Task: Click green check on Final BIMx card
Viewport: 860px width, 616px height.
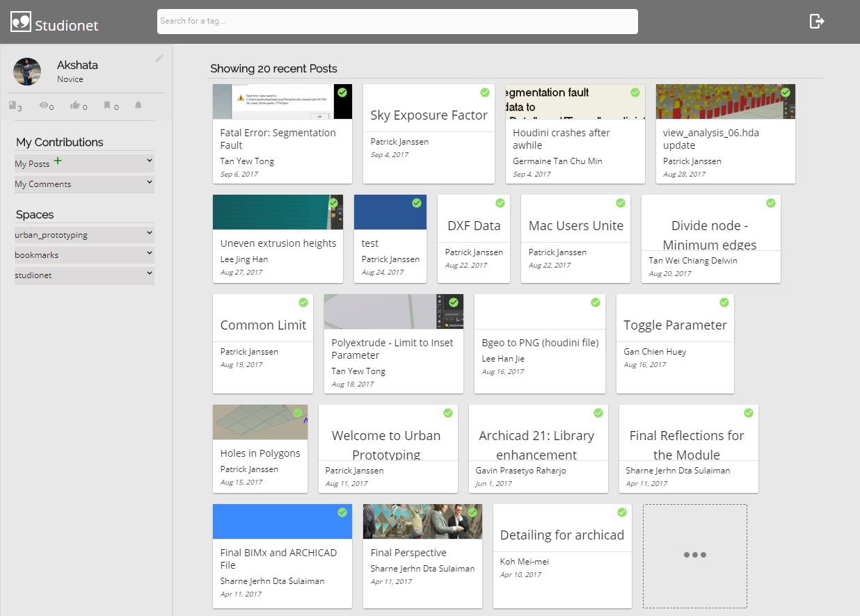Action: tap(342, 512)
